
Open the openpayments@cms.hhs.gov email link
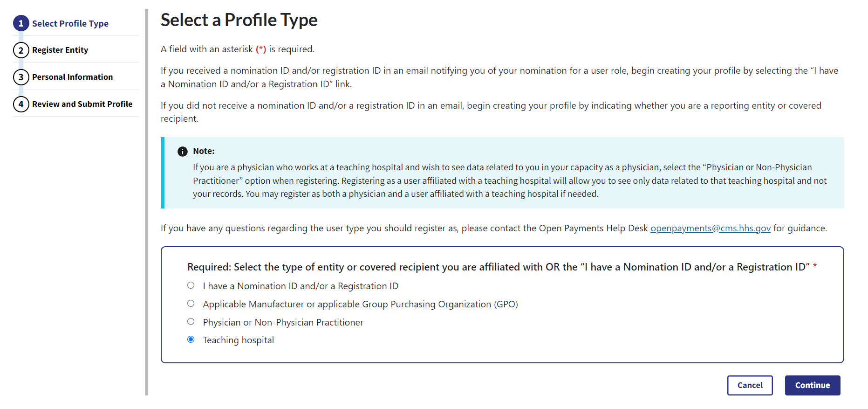pyautogui.click(x=710, y=228)
